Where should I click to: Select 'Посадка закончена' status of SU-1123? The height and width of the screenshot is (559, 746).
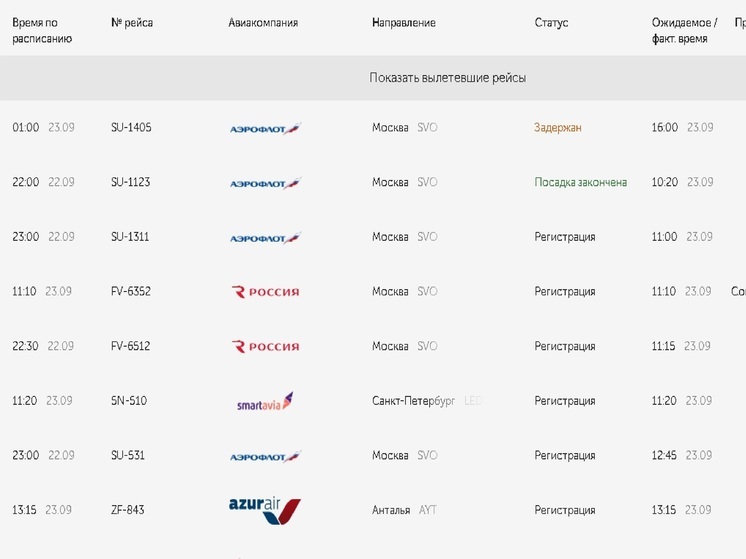click(580, 182)
